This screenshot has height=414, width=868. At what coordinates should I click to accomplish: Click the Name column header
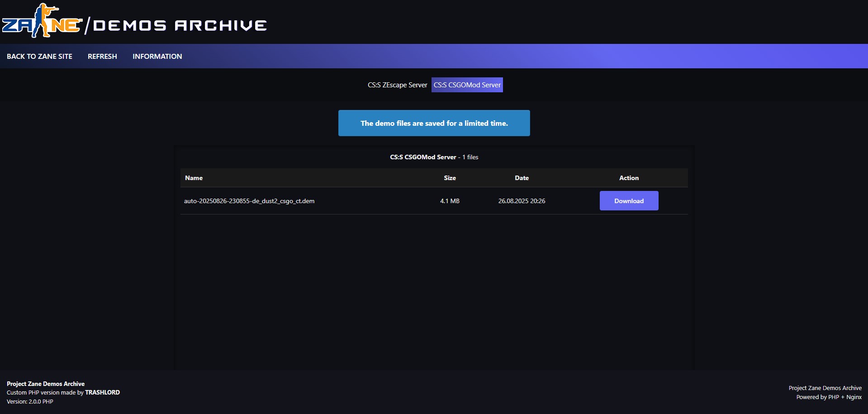point(194,178)
